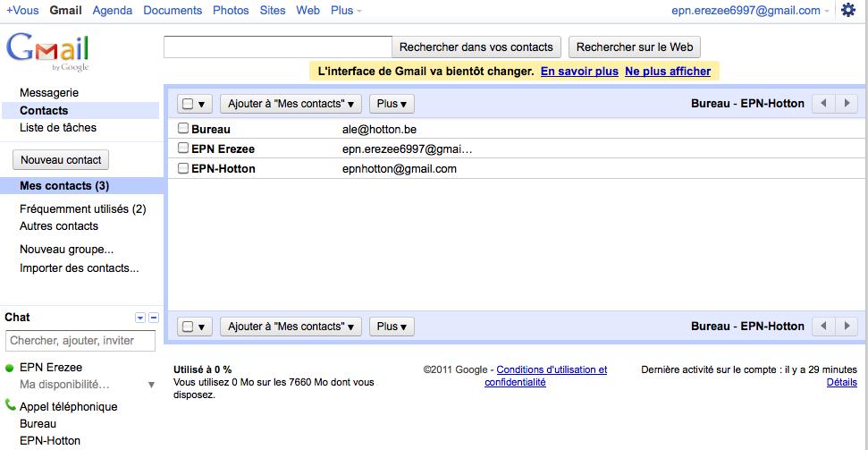Click the green phone call icon

pos(10,405)
